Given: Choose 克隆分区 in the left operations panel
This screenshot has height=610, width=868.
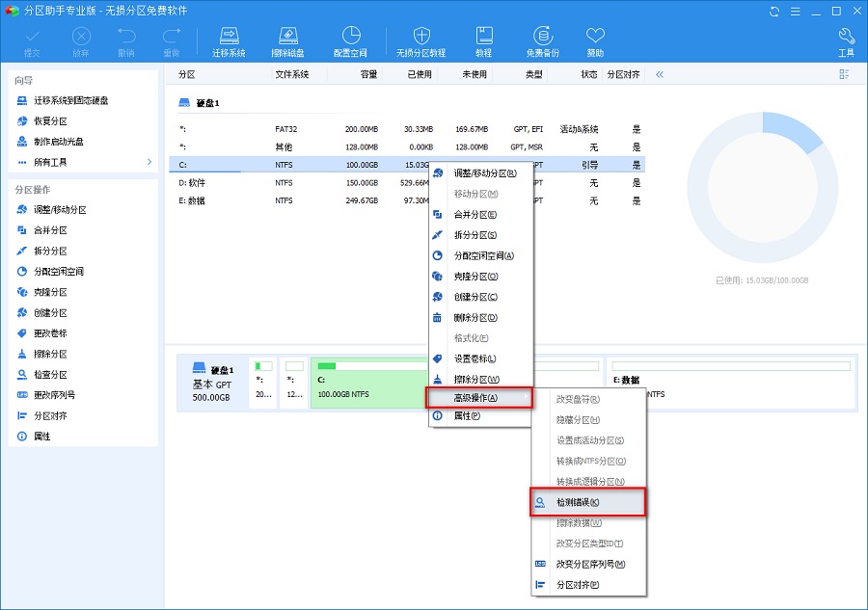Looking at the screenshot, I should point(50,292).
